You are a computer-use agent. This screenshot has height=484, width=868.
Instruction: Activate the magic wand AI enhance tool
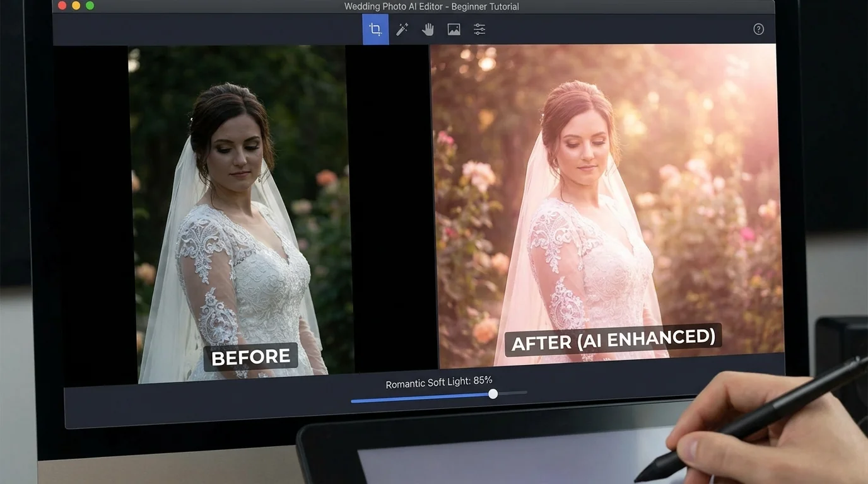tap(402, 30)
